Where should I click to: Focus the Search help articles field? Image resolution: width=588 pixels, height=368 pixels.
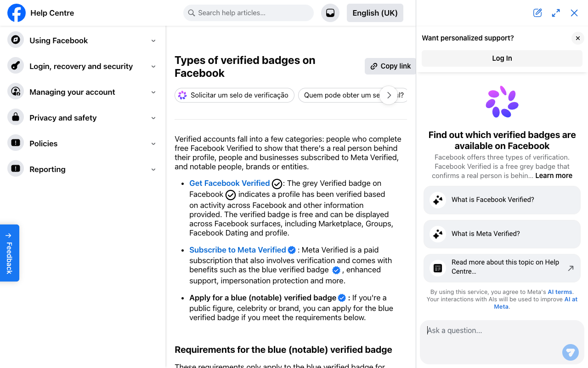click(x=249, y=13)
